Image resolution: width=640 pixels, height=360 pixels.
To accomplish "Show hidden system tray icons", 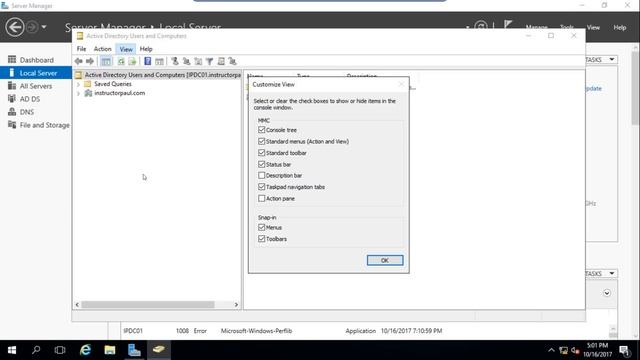I will click(x=551, y=350).
